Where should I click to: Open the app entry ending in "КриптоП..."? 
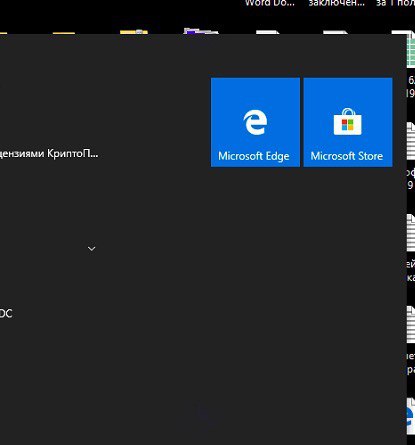click(49, 154)
